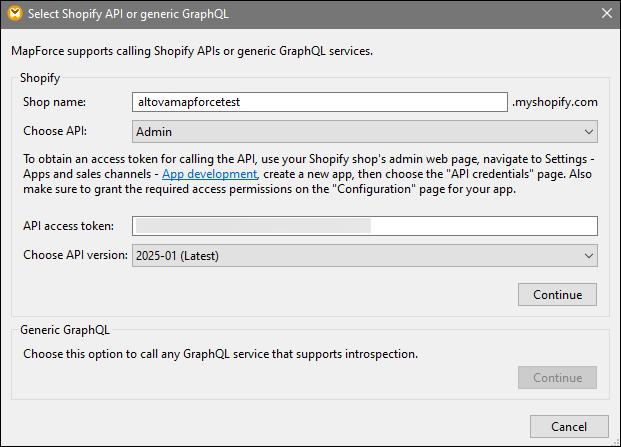Image resolution: width=621 pixels, height=447 pixels.
Task: Click the MapForce icon in title bar
Action: [x=14, y=13]
